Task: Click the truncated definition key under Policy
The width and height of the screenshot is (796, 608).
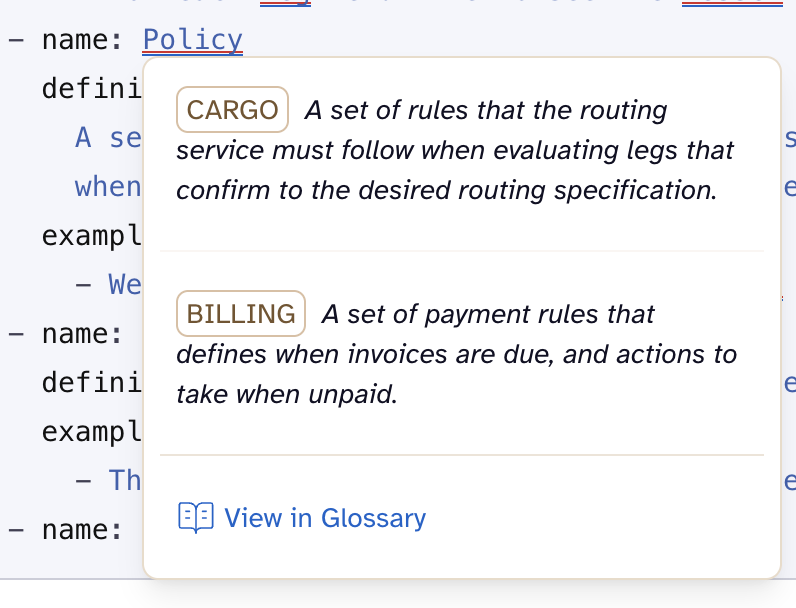Action: 92,89
